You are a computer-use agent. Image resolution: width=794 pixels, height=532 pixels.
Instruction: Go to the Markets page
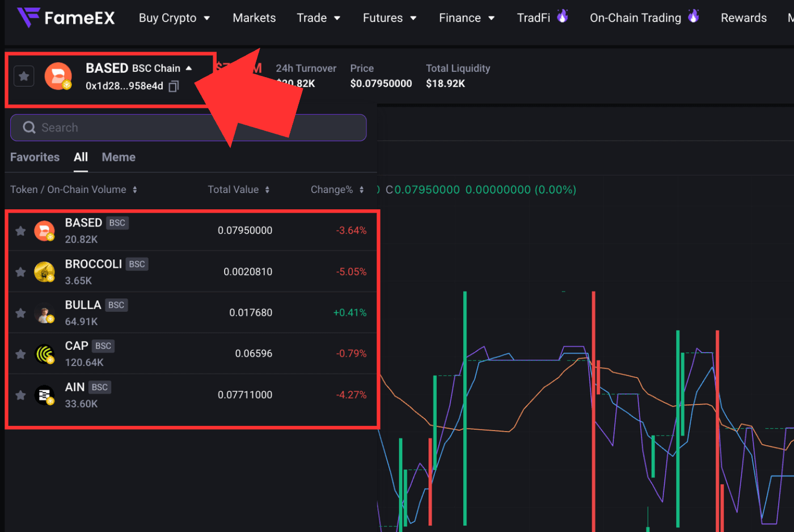click(254, 18)
